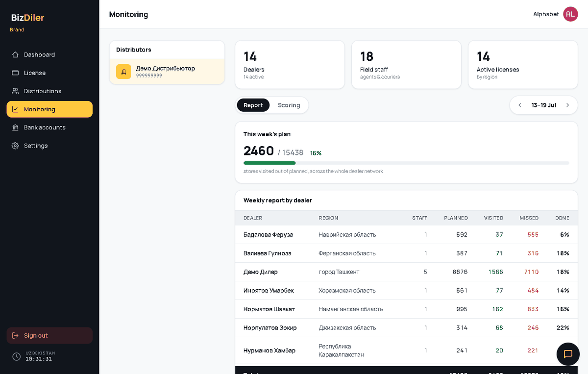The image size is (588, 374).
Task: Sort by the VISITED column header
Action: [x=493, y=218]
